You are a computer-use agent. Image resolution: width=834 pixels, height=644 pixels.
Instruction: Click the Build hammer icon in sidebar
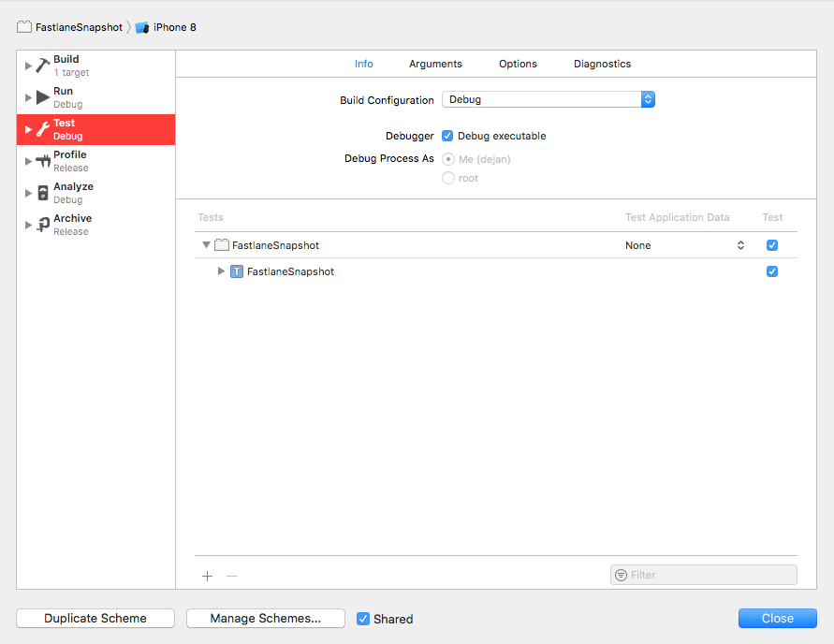click(x=43, y=66)
